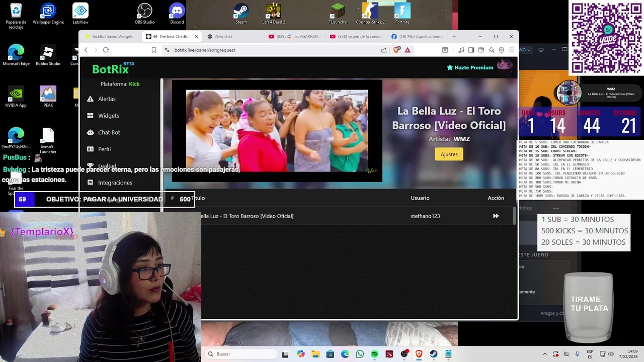
Task: Open WhatsApp from the taskbar
Action: pos(360,354)
